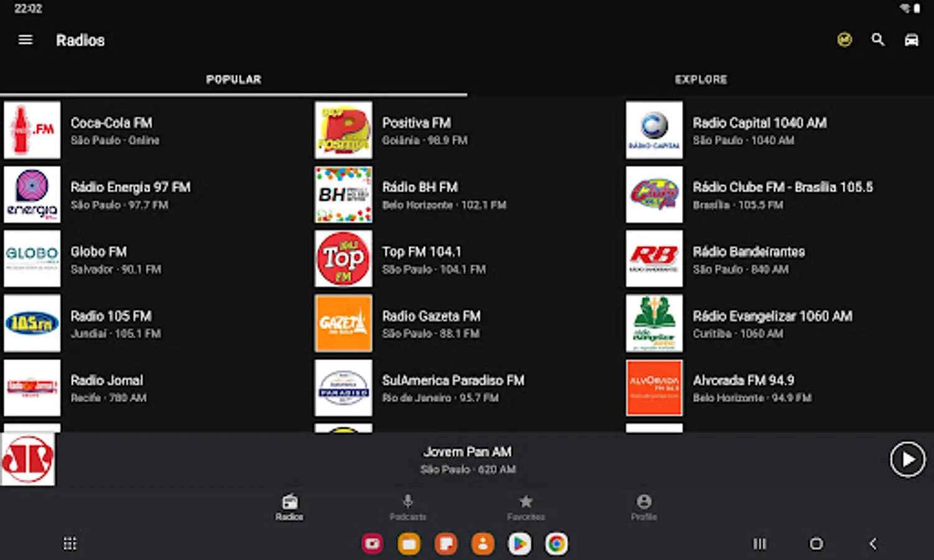Select Rádio BH FM station name

tap(420, 187)
